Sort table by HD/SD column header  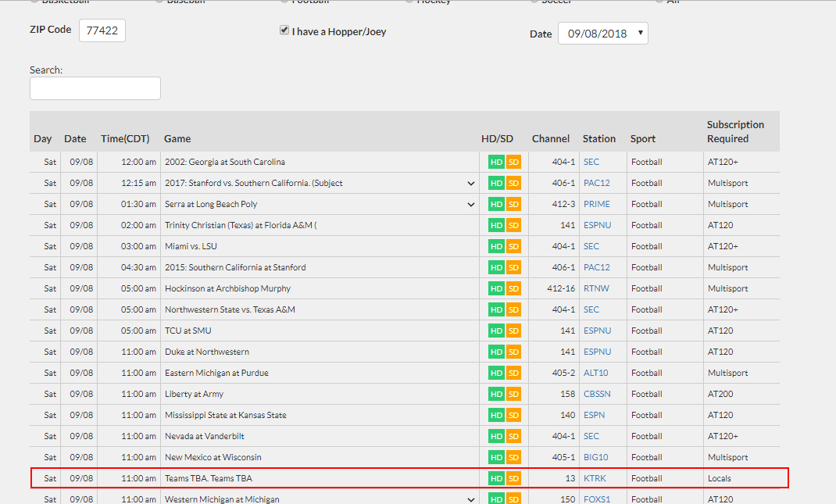coord(498,138)
